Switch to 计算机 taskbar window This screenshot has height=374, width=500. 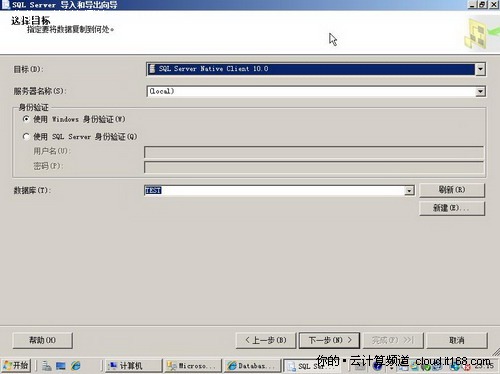point(133,366)
